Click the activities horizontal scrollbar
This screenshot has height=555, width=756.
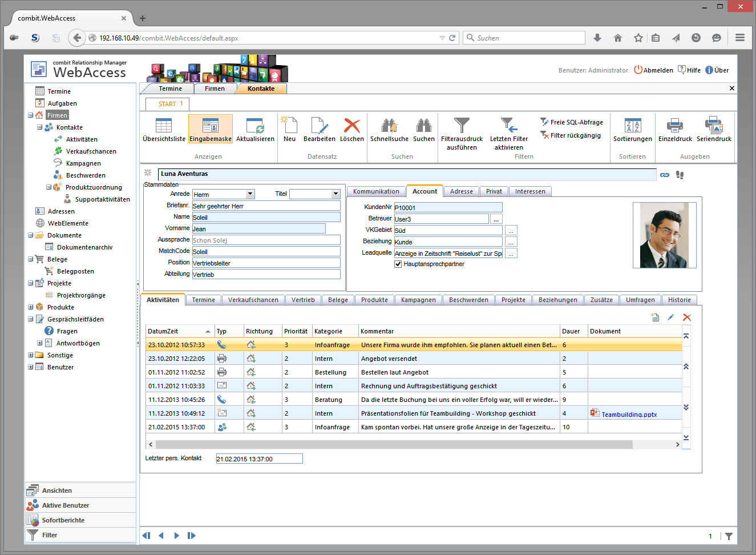(x=394, y=444)
